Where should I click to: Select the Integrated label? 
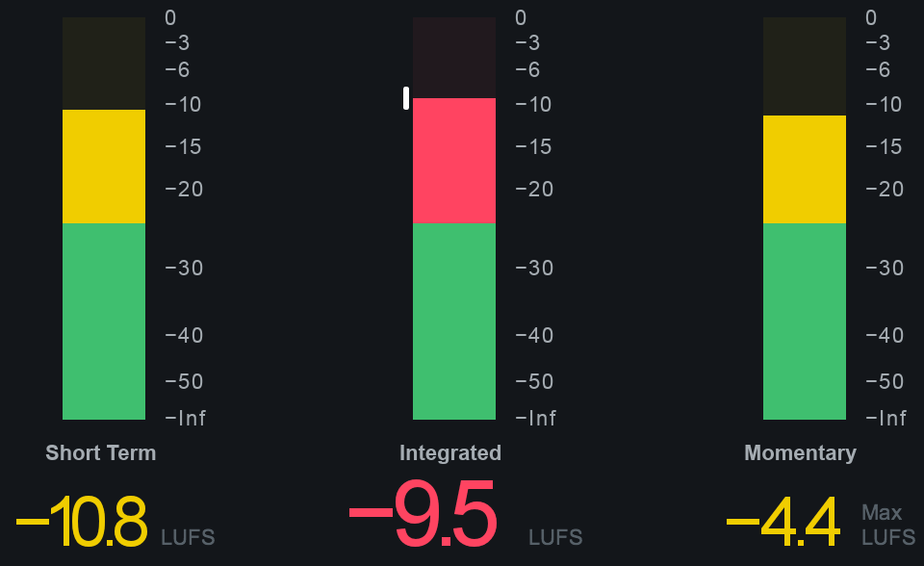coord(450,453)
